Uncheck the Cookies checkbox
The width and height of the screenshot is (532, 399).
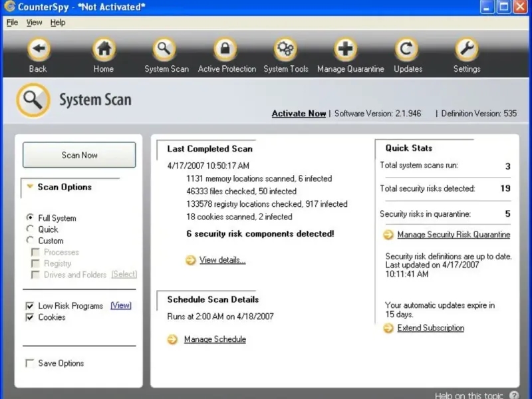(x=30, y=317)
